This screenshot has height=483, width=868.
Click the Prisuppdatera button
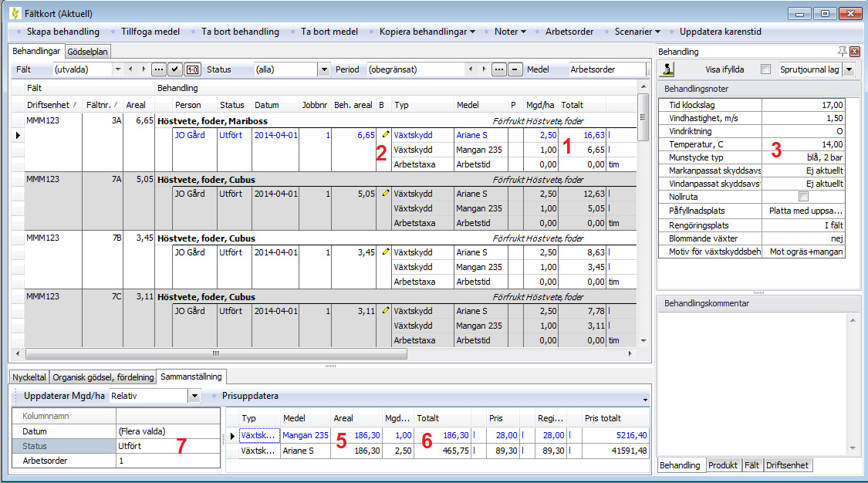tap(250, 396)
